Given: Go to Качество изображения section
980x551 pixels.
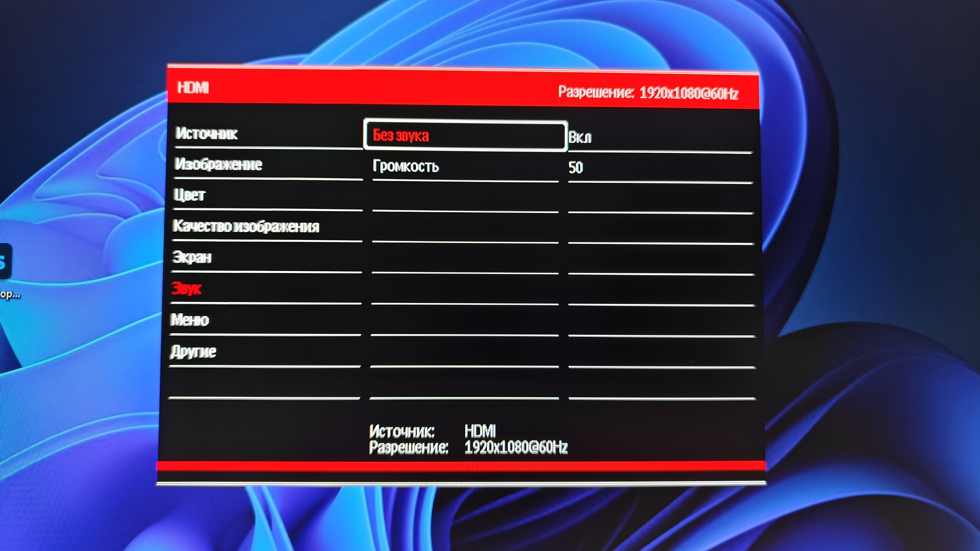Looking at the screenshot, I should pos(246,226).
